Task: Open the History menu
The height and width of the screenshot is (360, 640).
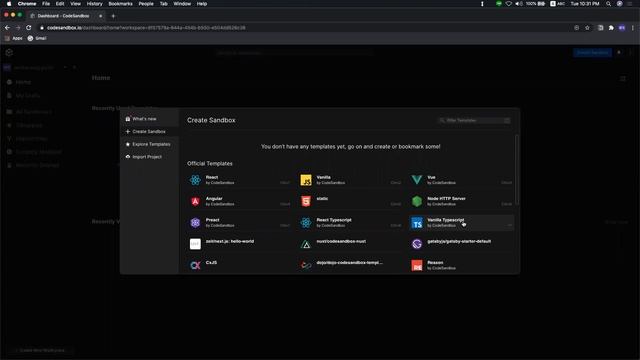Action: [94, 4]
